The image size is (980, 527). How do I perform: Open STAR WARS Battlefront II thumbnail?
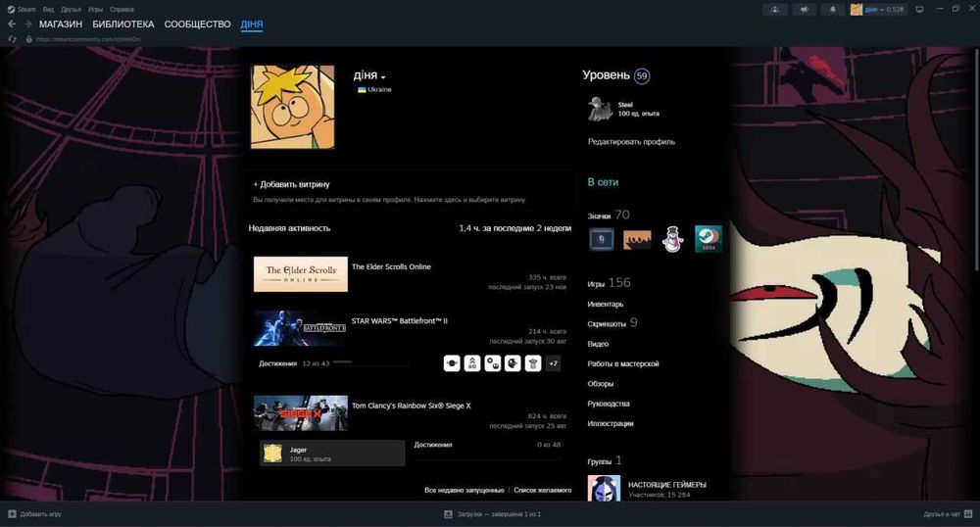pos(301,328)
